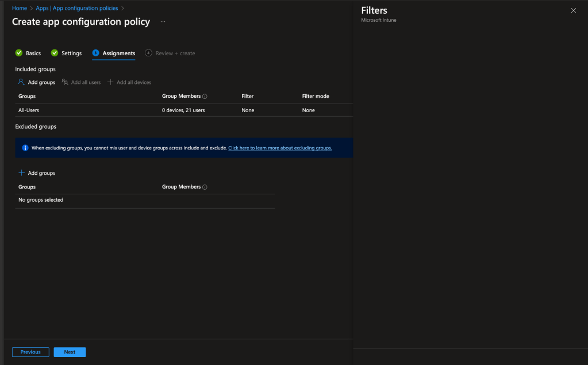
Task: Switch to the Assignments step tab
Action: coord(118,53)
